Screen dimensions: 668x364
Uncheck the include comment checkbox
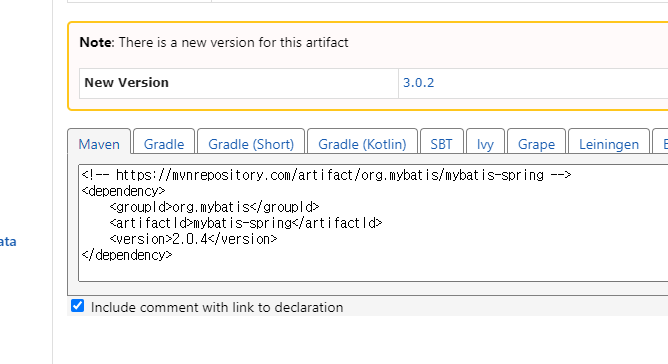tap(78, 306)
